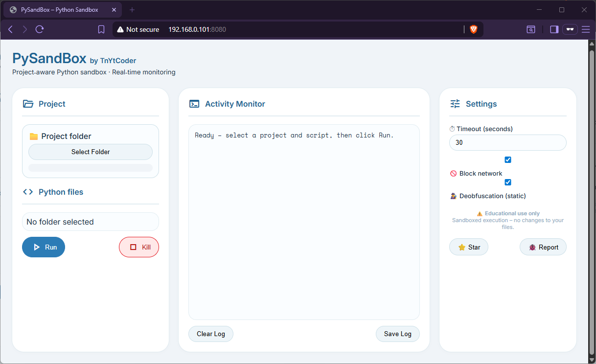Star the project
Viewport: 596px width, 364px height.
(x=469, y=247)
